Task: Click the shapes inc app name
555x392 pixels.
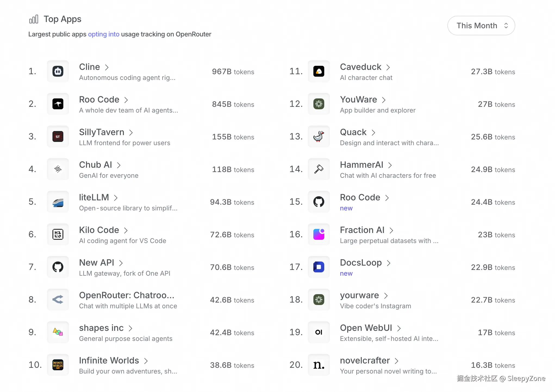Action: pos(101,328)
